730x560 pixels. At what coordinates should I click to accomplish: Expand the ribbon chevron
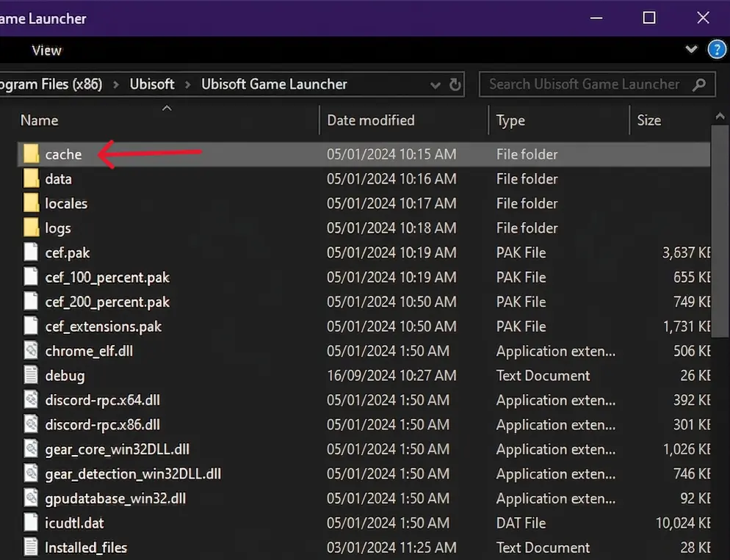click(x=691, y=49)
